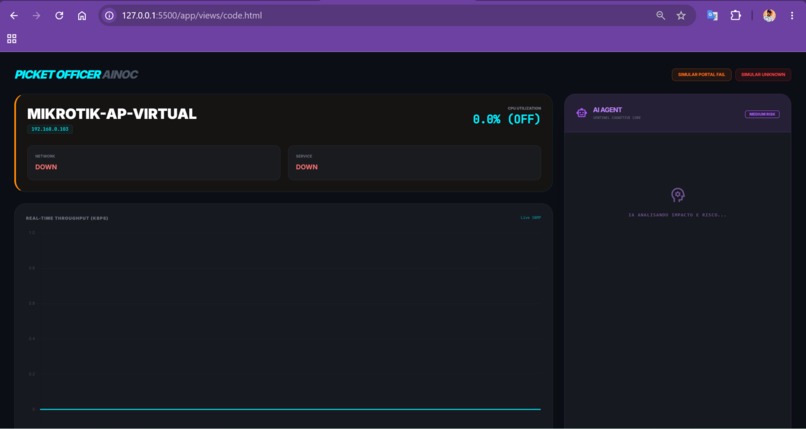
Task: Click the Service DOWN status card
Action: pos(414,162)
